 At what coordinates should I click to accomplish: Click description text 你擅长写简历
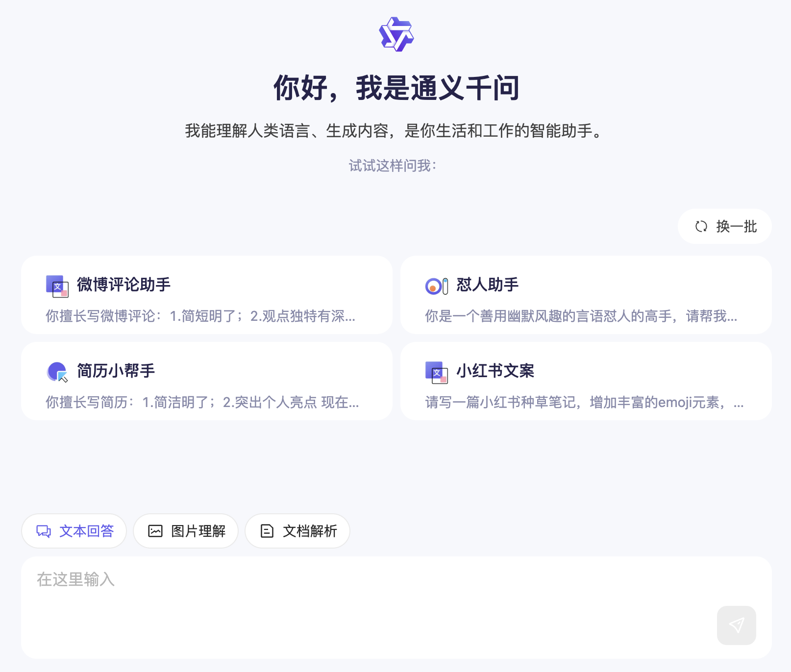click(x=202, y=403)
